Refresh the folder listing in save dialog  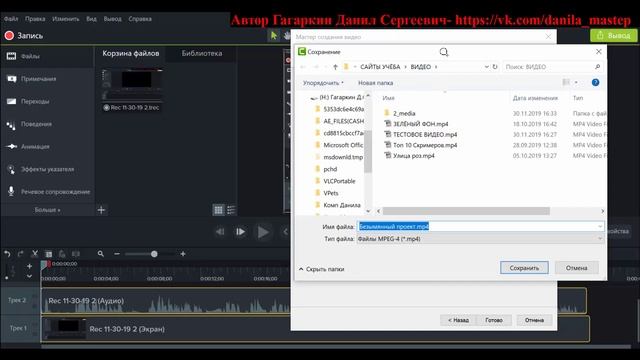pyautogui.click(x=495, y=67)
